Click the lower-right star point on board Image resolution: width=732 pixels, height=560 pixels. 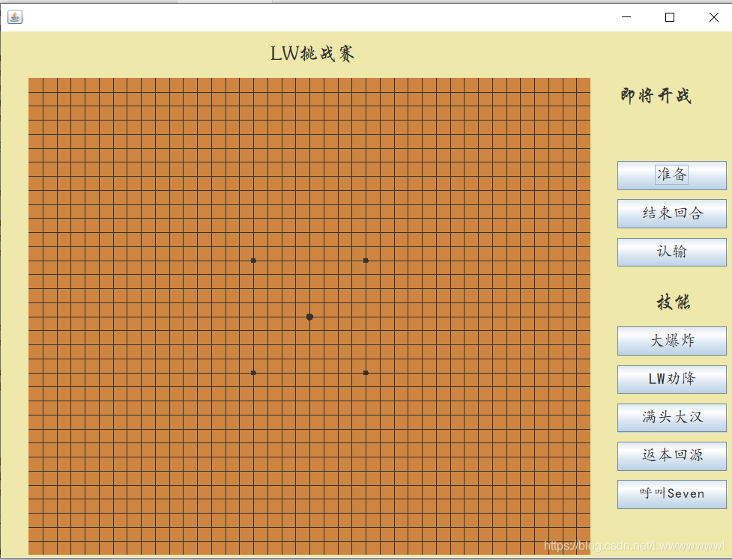pyautogui.click(x=366, y=373)
